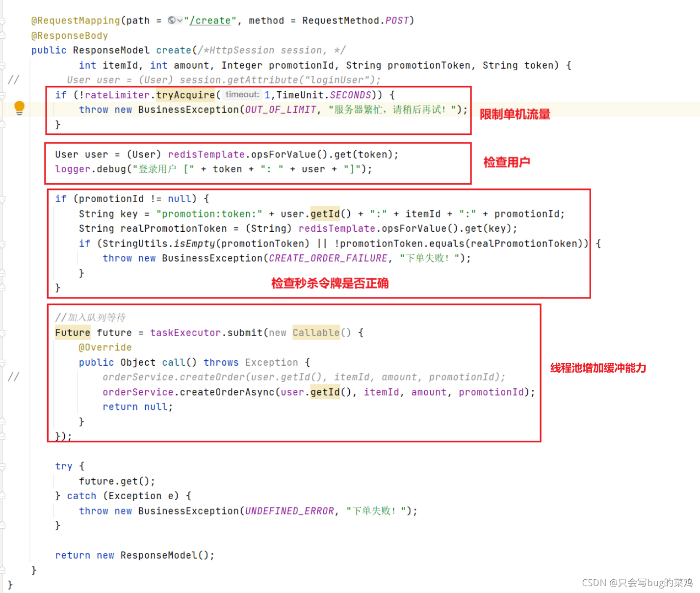Image resolution: width=700 pixels, height=593 pixels.
Task: Click the submit method call
Action: click(x=245, y=333)
